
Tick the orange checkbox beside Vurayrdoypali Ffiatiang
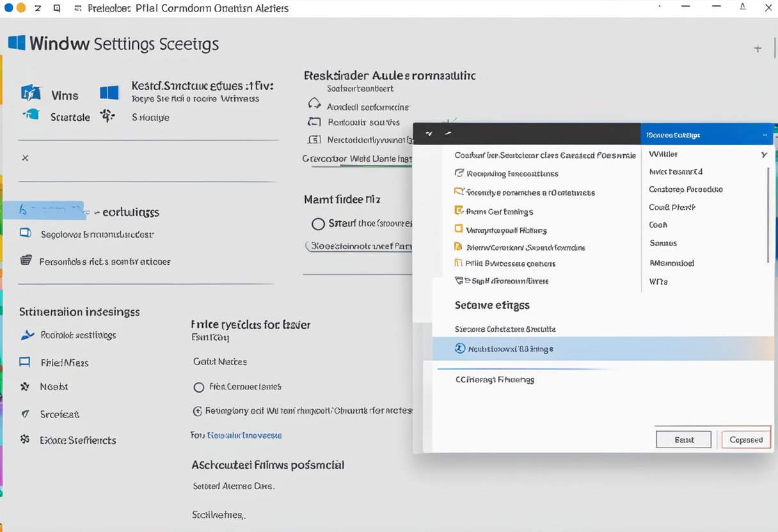tap(458, 229)
